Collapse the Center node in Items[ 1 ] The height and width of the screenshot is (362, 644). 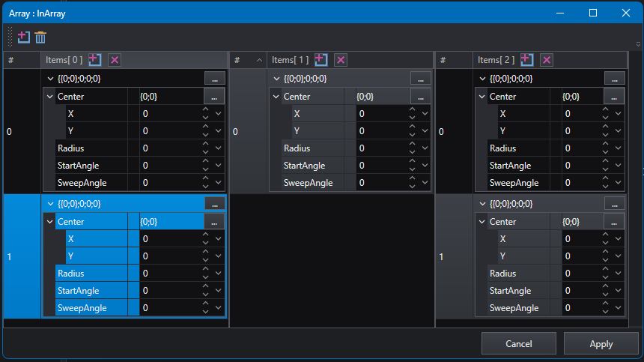point(276,97)
